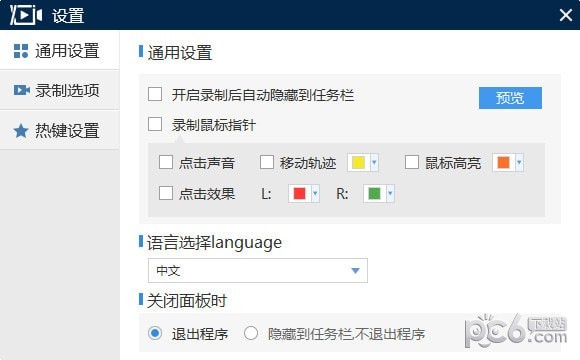
Task: Click the 通用设置 section heading
Action: 180,53
